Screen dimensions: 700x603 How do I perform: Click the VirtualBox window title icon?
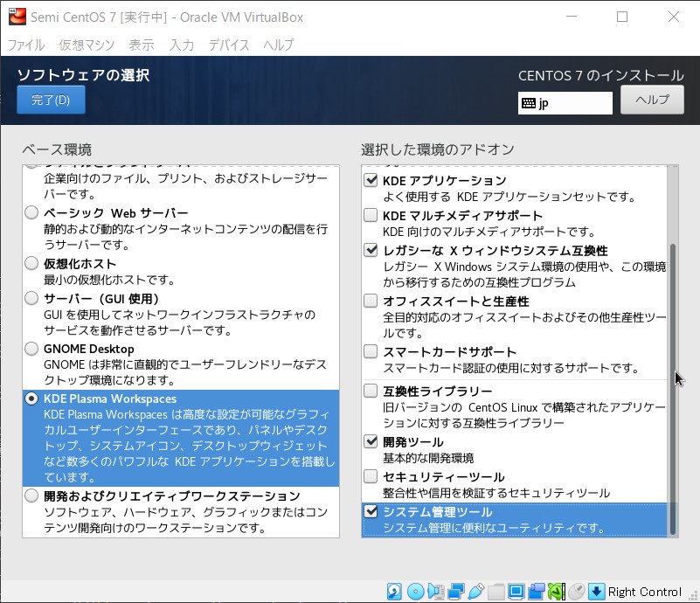[x=17, y=17]
